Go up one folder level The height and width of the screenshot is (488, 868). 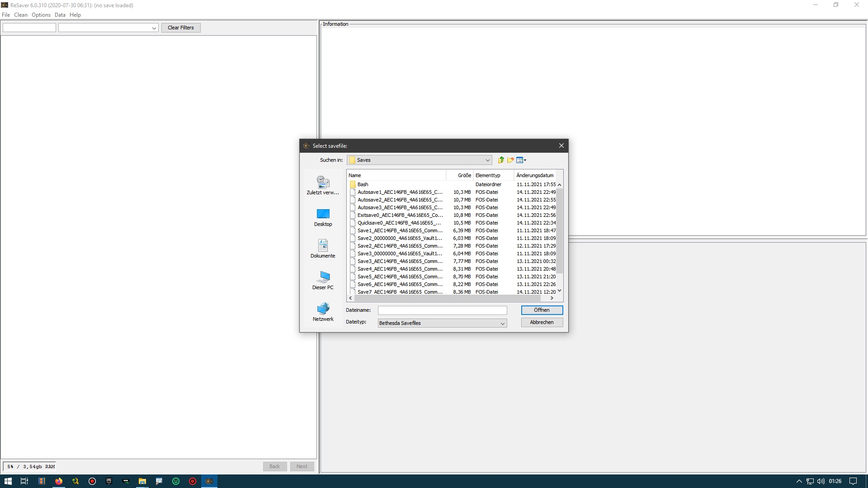(x=500, y=160)
